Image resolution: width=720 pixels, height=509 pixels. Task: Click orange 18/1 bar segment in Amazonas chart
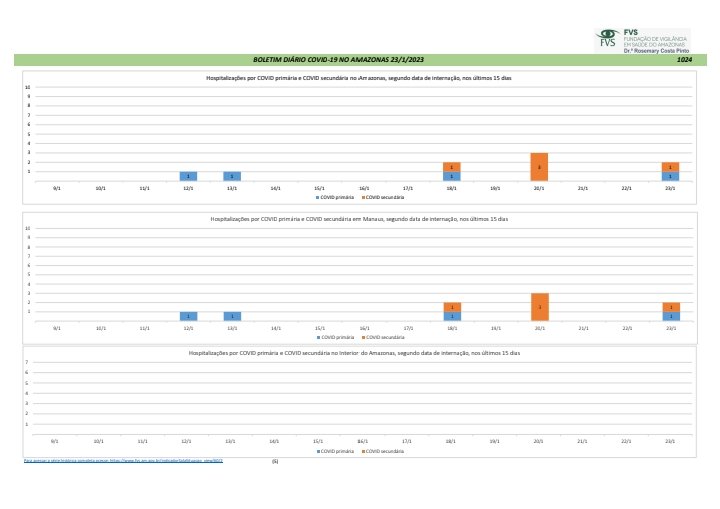point(452,167)
